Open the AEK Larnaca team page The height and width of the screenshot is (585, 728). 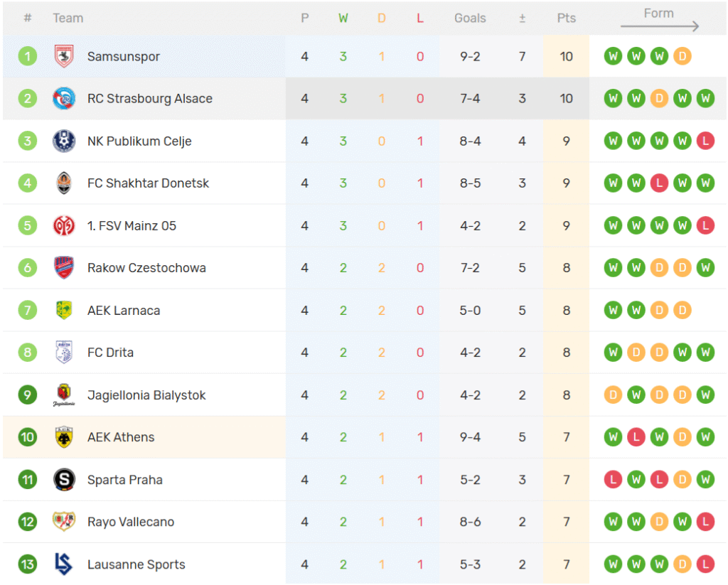pyautogui.click(x=124, y=311)
